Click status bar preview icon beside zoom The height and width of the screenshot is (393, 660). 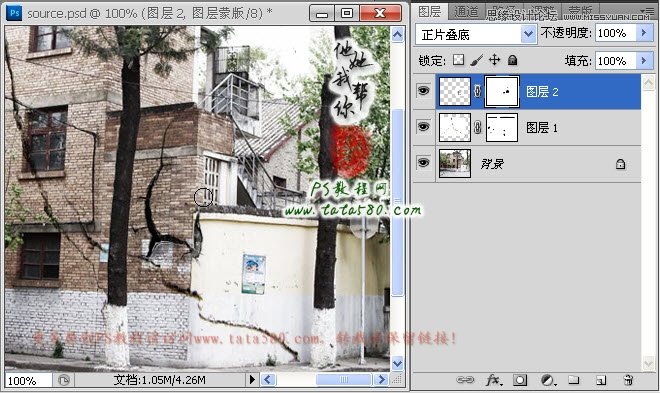[64, 380]
